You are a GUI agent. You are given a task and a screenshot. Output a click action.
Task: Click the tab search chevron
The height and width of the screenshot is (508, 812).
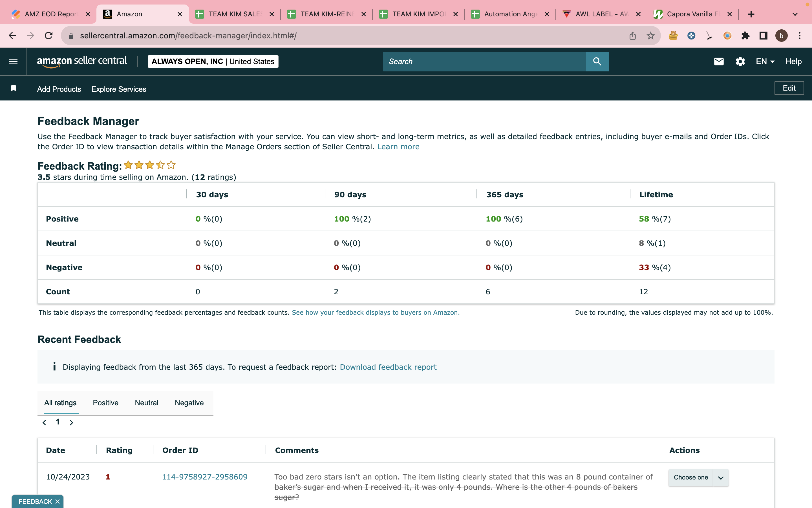pos(795,14)
